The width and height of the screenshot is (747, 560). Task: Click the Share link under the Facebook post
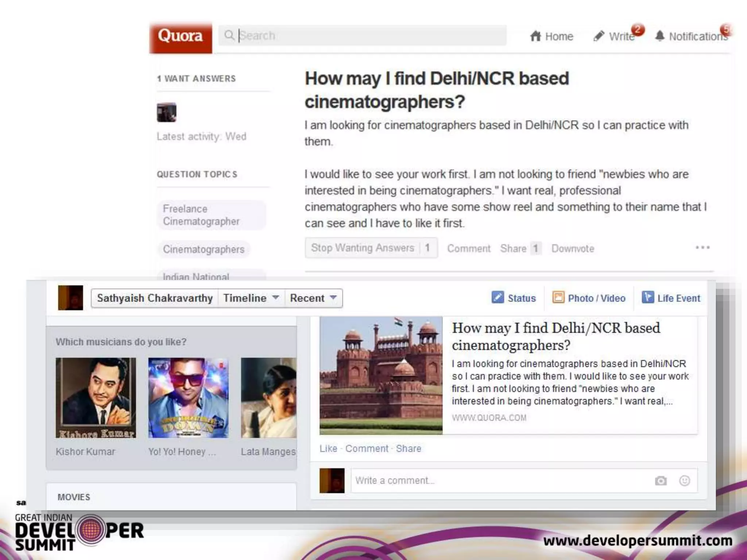pos(408,448)
